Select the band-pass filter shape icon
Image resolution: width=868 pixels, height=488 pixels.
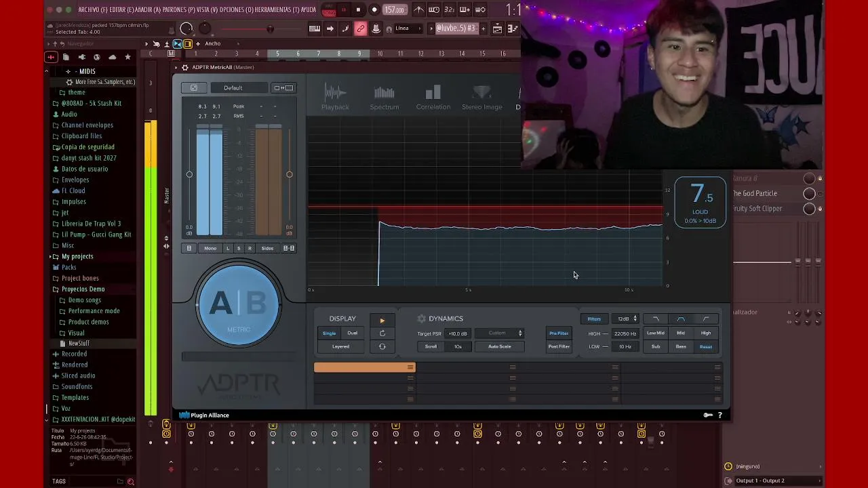(x=681, y=319)
